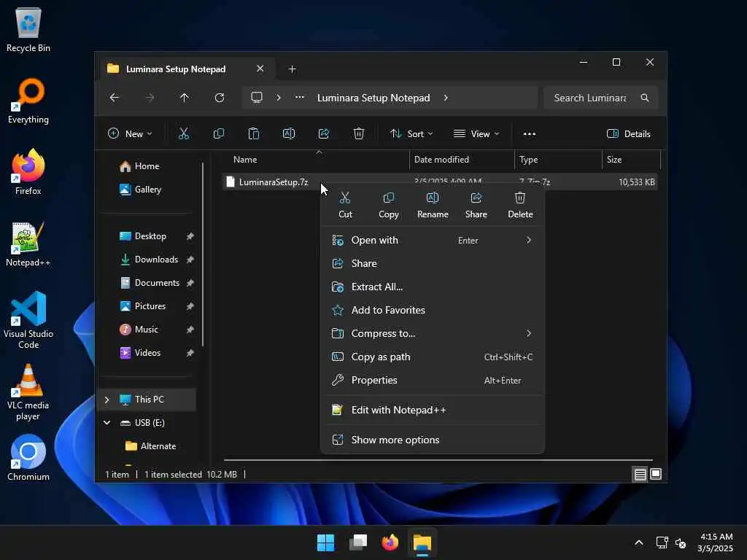Open Visual Studio Code desktop shortcut
This screenshot has height=560, width=747.
coord(28,320)
